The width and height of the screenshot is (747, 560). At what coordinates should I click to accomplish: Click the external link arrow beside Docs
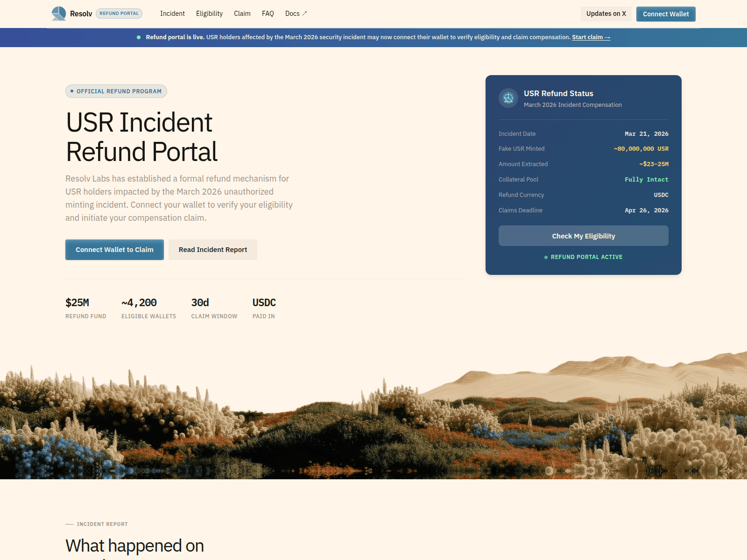pyautogui.click(x=305, y=13)
